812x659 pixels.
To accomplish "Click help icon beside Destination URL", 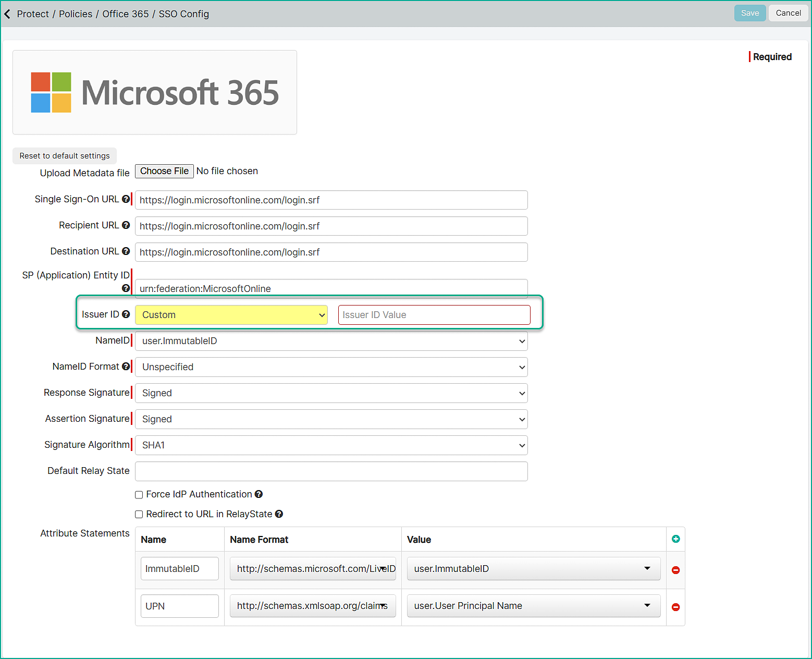I will pyautogui.click(x=126, y=251).
